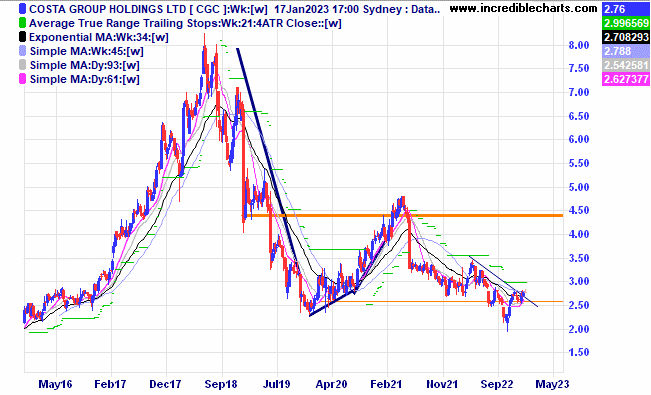Select Simple MA:Dy:93 legend label
The image size is (651, 395).
pyautogui.click(x=84, y=65)
